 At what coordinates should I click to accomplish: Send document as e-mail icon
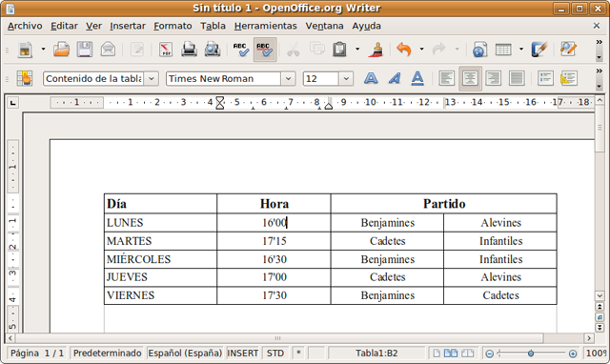click(108, 50)
